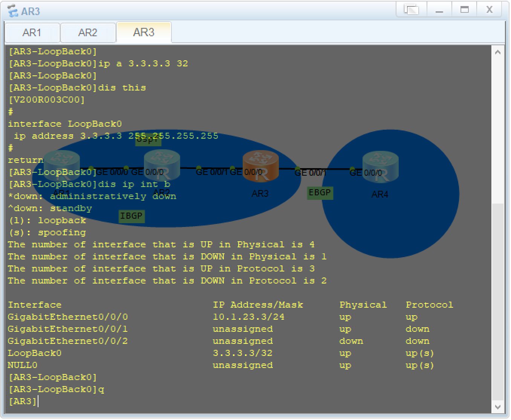Image resolution: width=511 pixels, height=420 pixels.
Task: Click the [AR3] command prompt line
Action: coord(23,401)
